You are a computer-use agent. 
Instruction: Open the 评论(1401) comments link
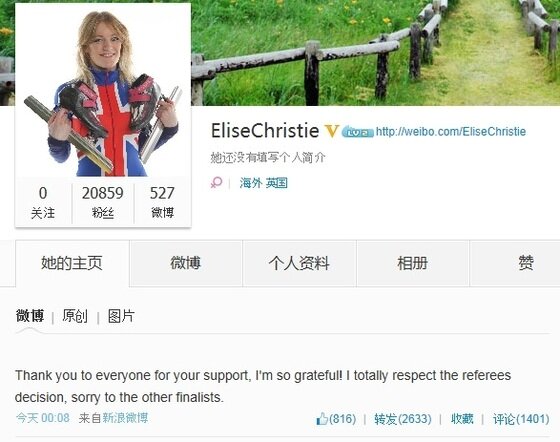521,419
